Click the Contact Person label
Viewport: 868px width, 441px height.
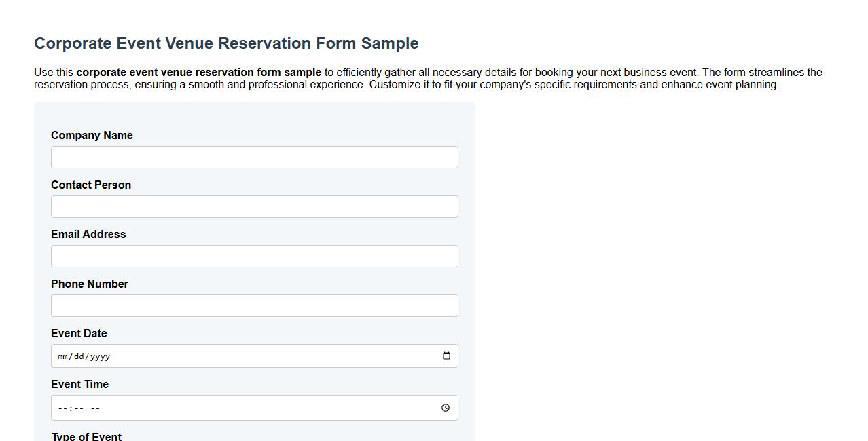pos(90,185)
